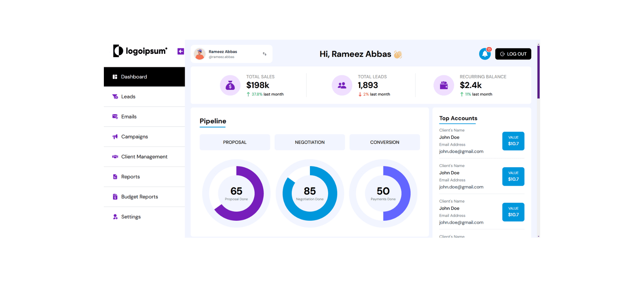The height and width of the screenshot is (297, 644).
Task: Click the 65 Proposal Done donut chart
Action: point(236,193)
